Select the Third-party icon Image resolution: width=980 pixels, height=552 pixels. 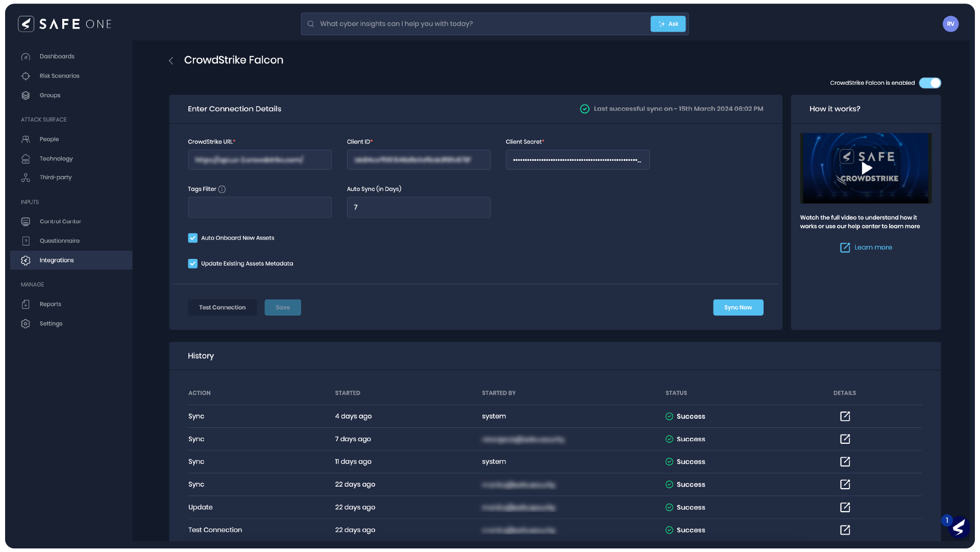pyautogui.click(x=26, y=177)
